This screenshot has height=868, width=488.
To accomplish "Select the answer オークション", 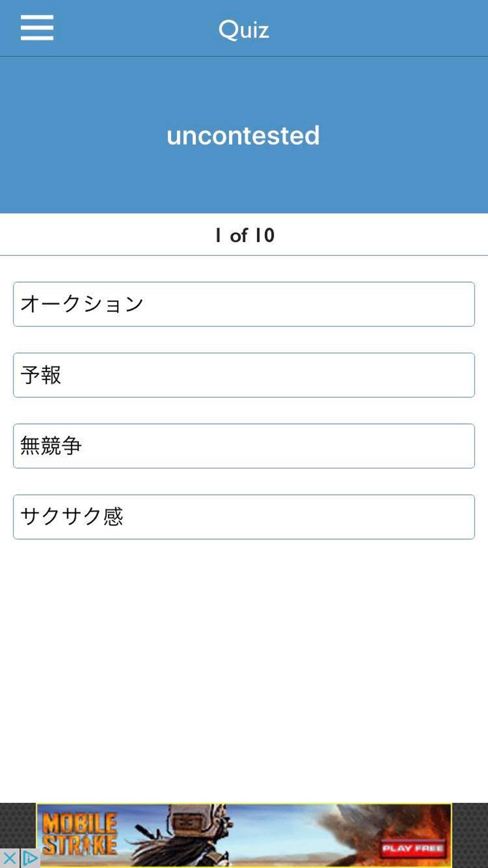I will tap(244, 304).
